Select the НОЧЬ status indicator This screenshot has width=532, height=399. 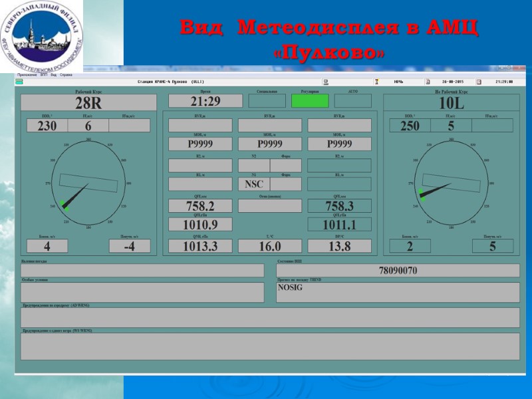(x=398, y=82)
